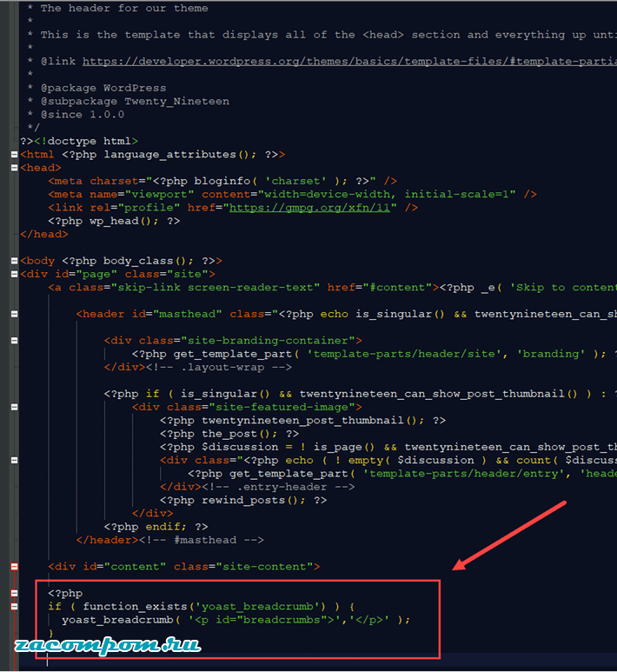Collapse the body tag fold marker
Image resolution: width=617 pixels, height=672 pixels.
point(14,261)
